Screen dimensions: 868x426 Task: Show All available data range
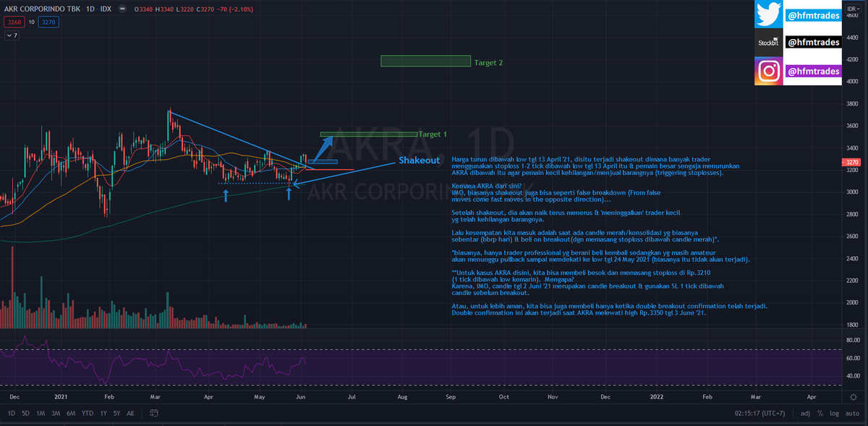coord(130,413)
